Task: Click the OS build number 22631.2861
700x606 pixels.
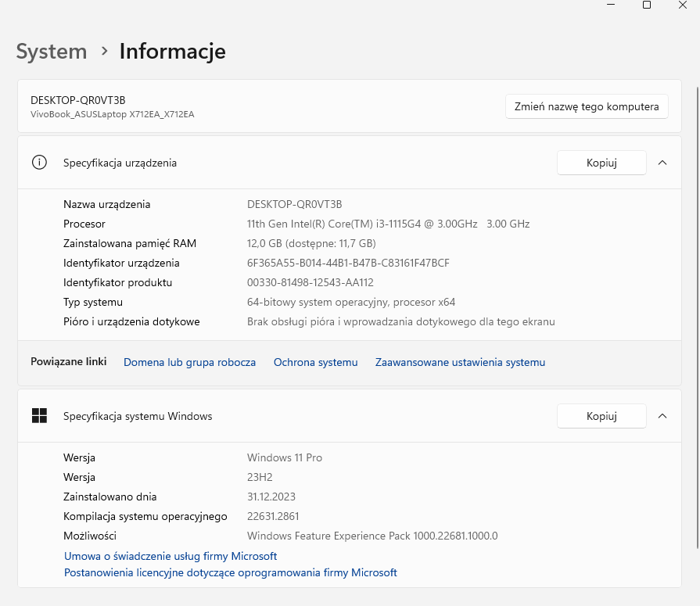Action: click(273, 516)
